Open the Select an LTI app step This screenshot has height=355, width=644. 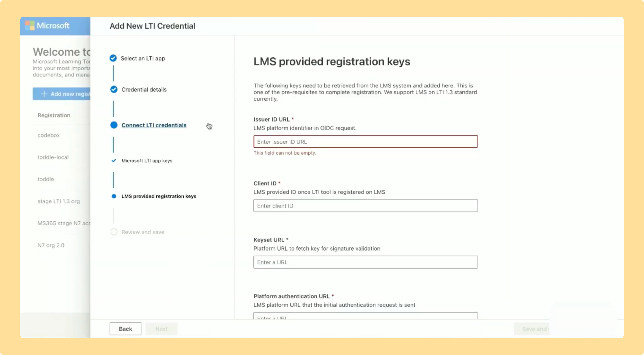[x=143, y=58]
